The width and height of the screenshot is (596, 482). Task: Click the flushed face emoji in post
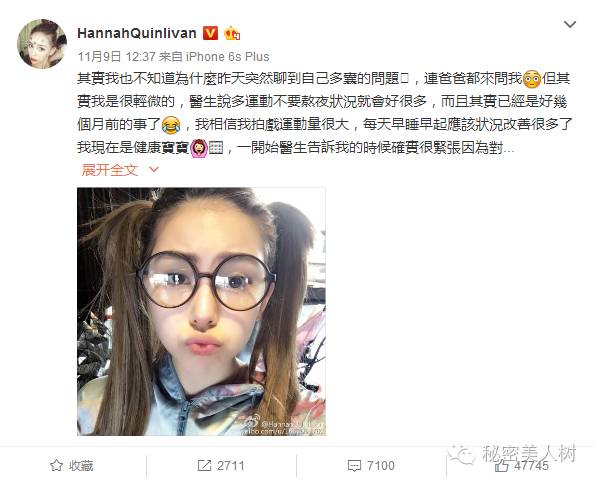(x=532, y=79)
